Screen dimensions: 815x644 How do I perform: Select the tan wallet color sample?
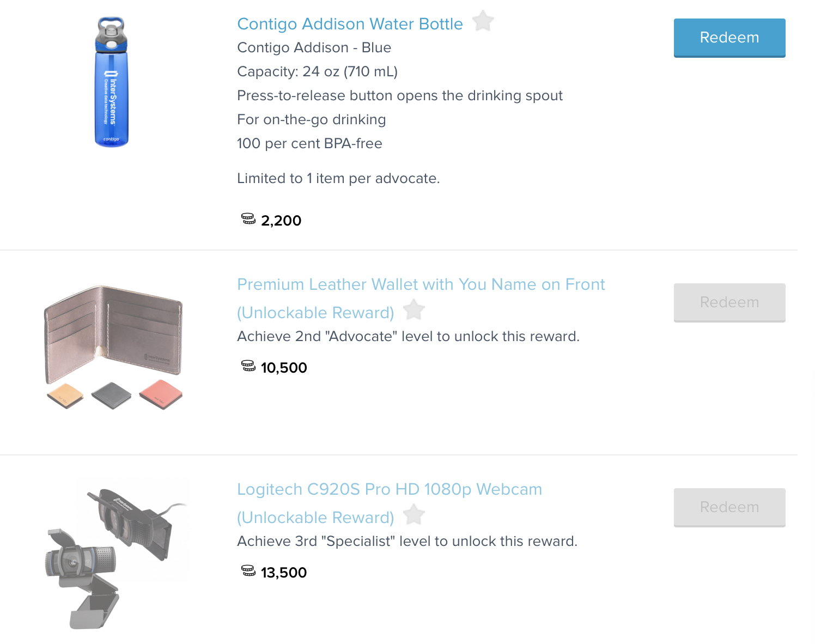tap(65, 394)
